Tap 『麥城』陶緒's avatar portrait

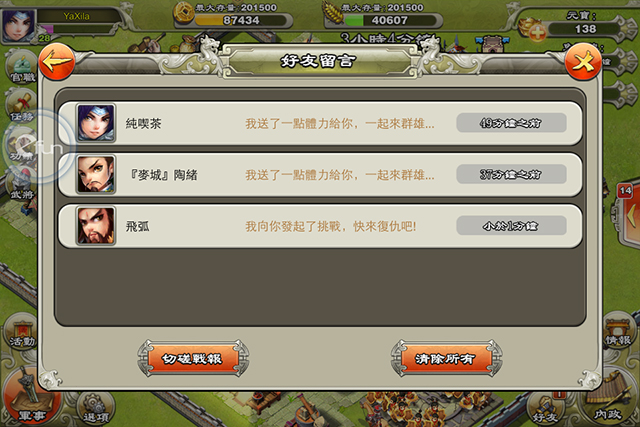coord(96,175)
